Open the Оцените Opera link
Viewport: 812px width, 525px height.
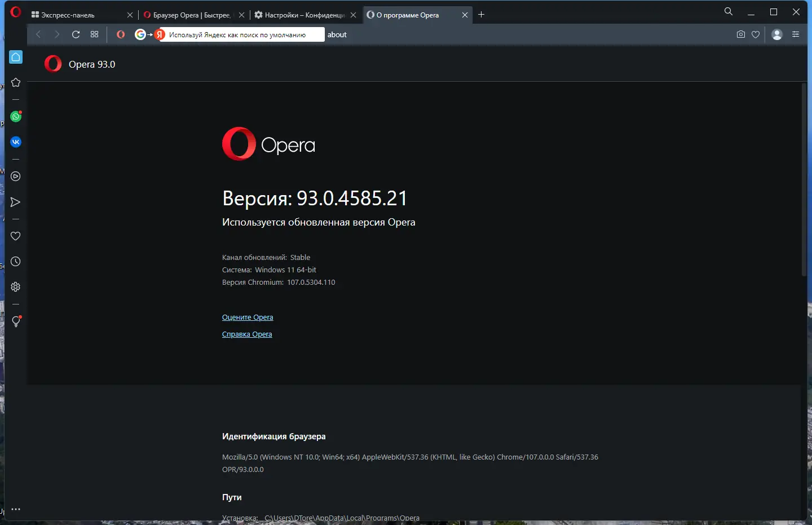248,317
